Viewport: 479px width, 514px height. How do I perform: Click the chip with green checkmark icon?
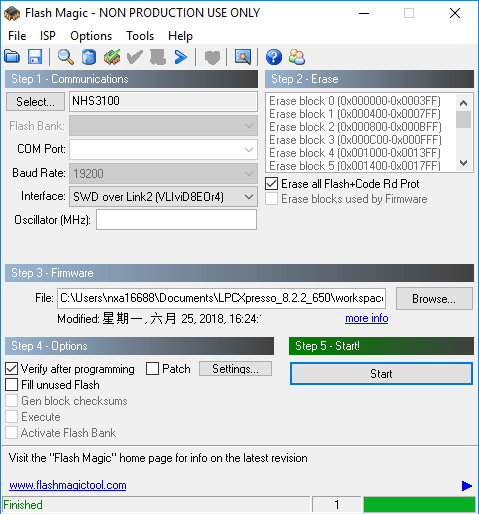[112, 57]
